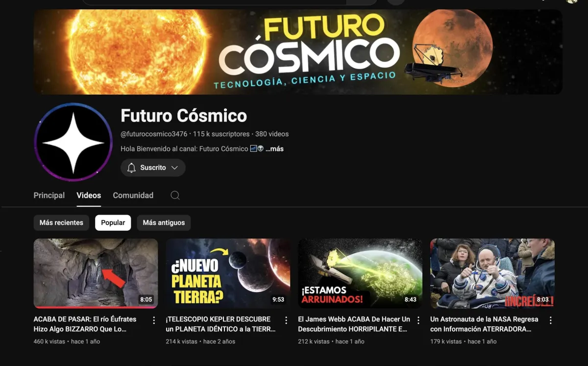
Task: Click the channel search magnifier icon
Action: tap(175, 195)
